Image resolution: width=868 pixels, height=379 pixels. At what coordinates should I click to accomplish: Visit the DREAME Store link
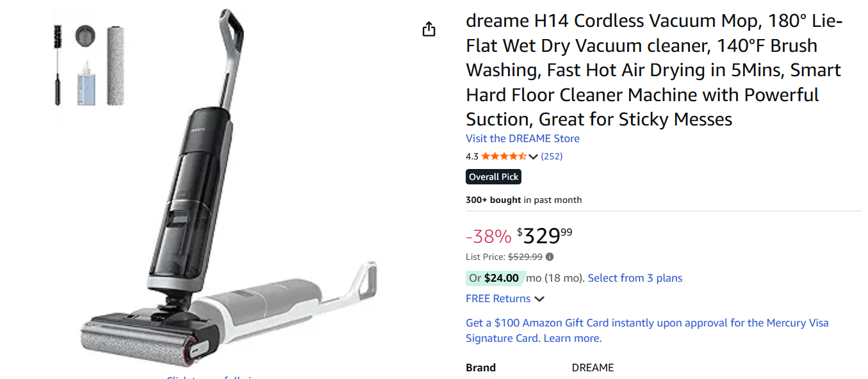click(522, 138)
